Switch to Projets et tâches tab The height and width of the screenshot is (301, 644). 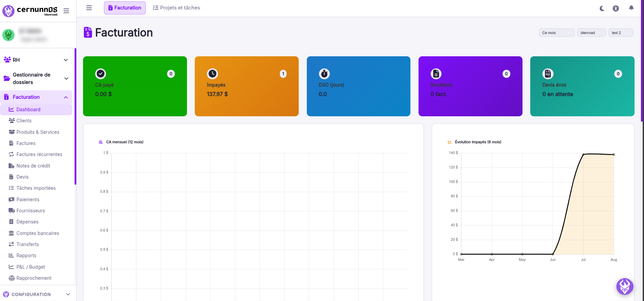point(176,8)
